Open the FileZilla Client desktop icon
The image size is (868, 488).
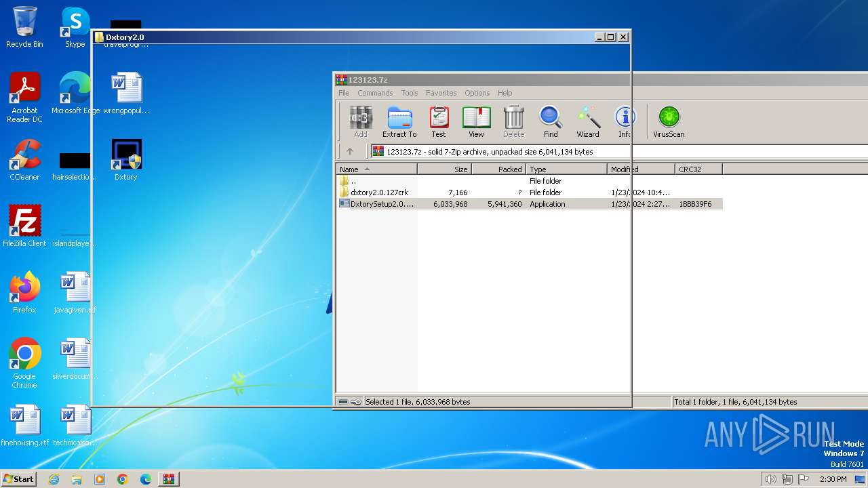coord(24,226)
